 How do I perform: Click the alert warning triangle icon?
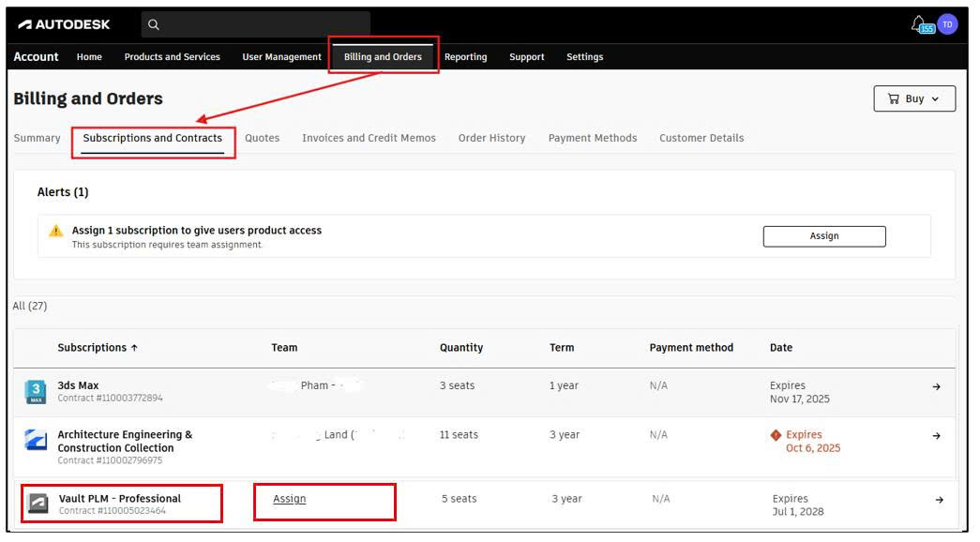point(56,231)
